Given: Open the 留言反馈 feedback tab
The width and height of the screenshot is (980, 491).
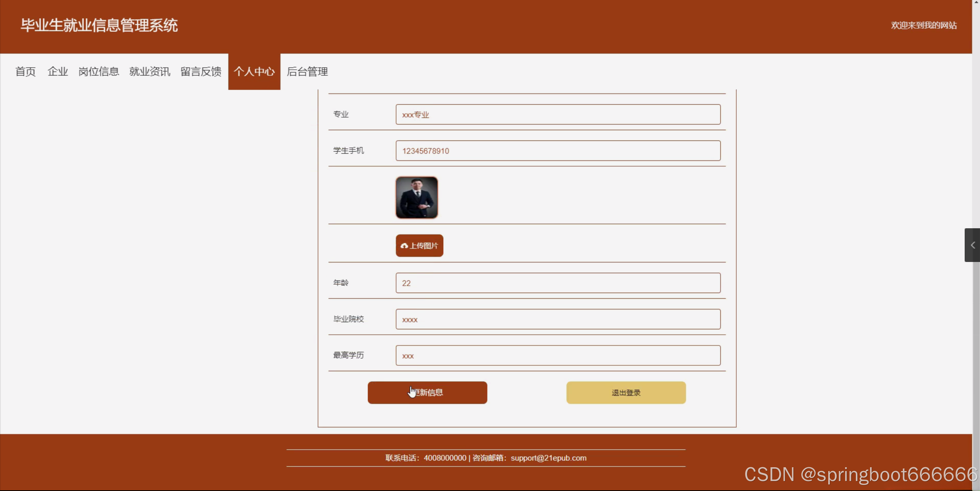Looking at the screenshot, I should (x=201, y=72).
